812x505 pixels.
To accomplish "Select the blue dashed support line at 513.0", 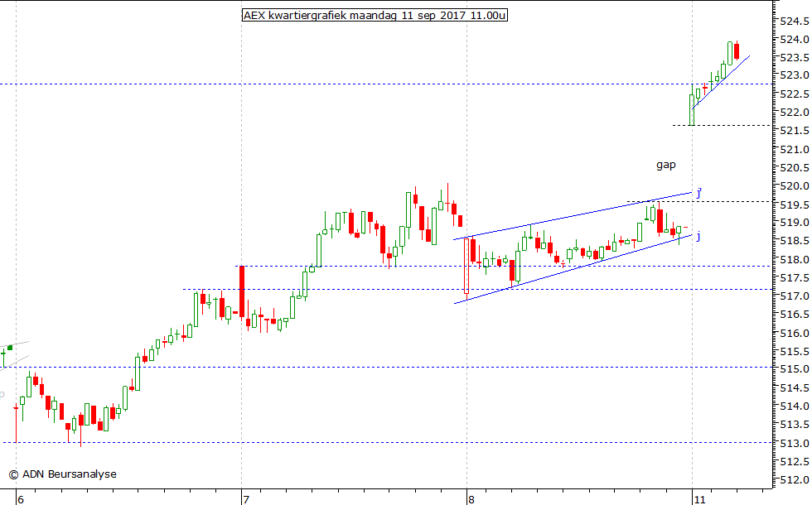I will click(x=331, y=442).
